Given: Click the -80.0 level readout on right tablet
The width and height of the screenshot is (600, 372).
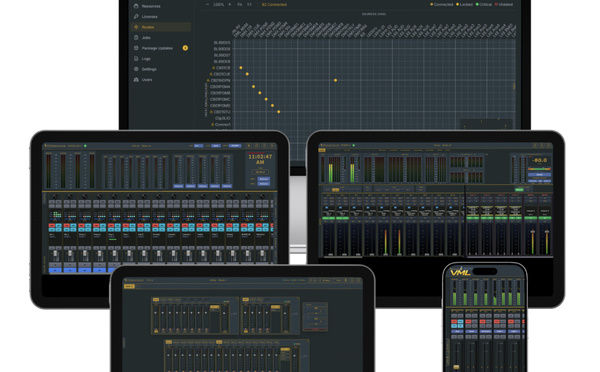Looking at the screenshot, I should click(540, 160).
